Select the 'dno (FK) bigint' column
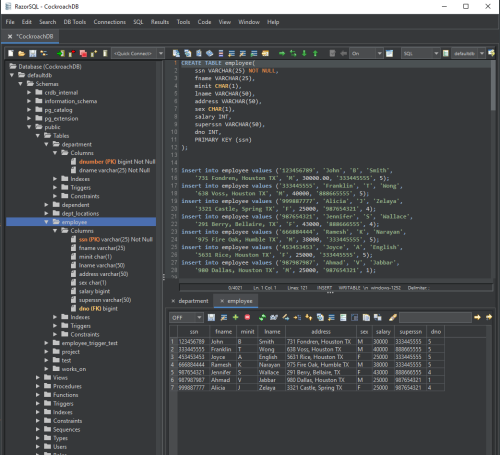Image resolution: width=500 pixels, height=455 pixels. tap(98, 309)
